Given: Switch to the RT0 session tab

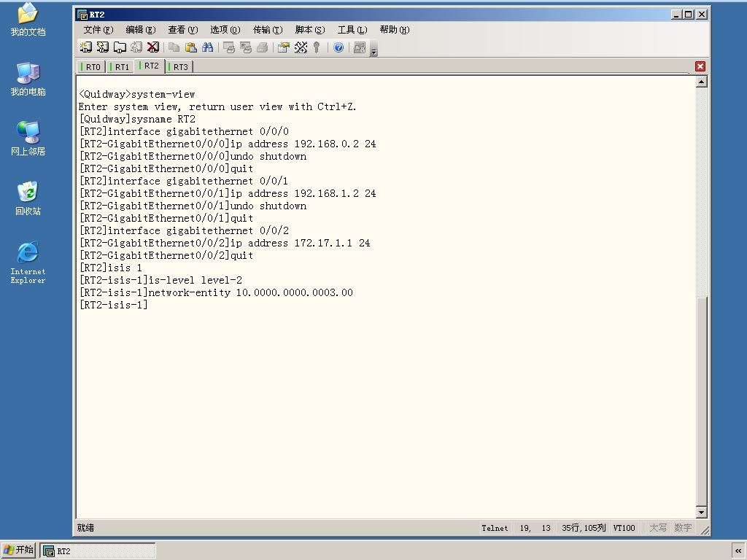Looking at the screenshot, I should (91, 66).
